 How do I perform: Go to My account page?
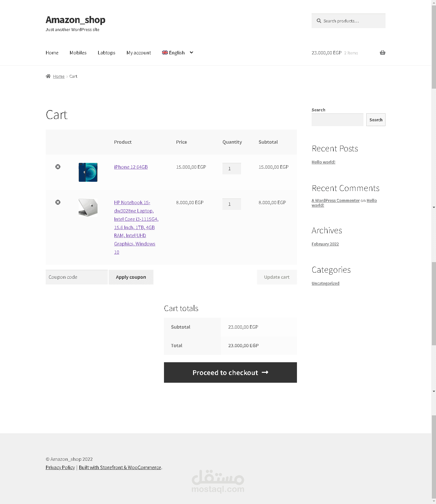[139, 53]
